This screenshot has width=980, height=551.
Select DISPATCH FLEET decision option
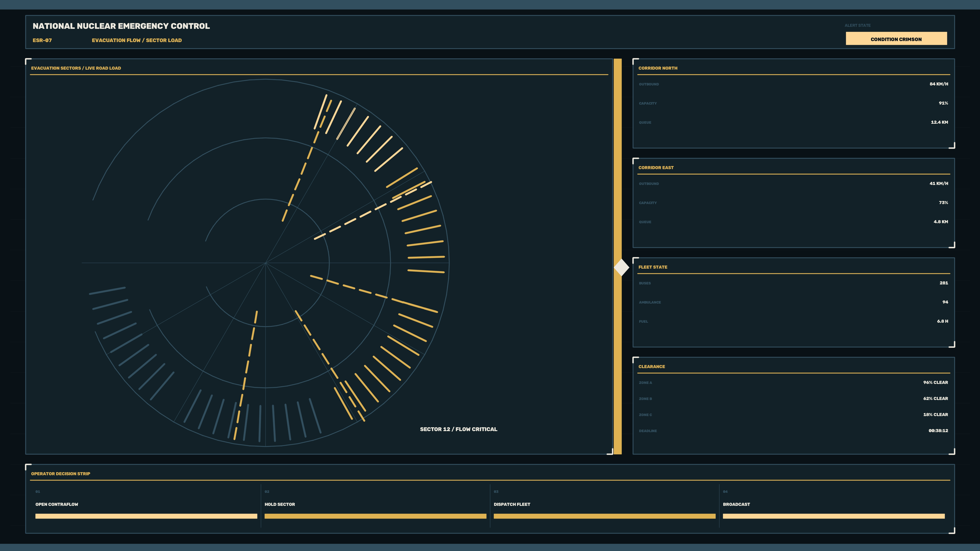[x=605, y=506]
